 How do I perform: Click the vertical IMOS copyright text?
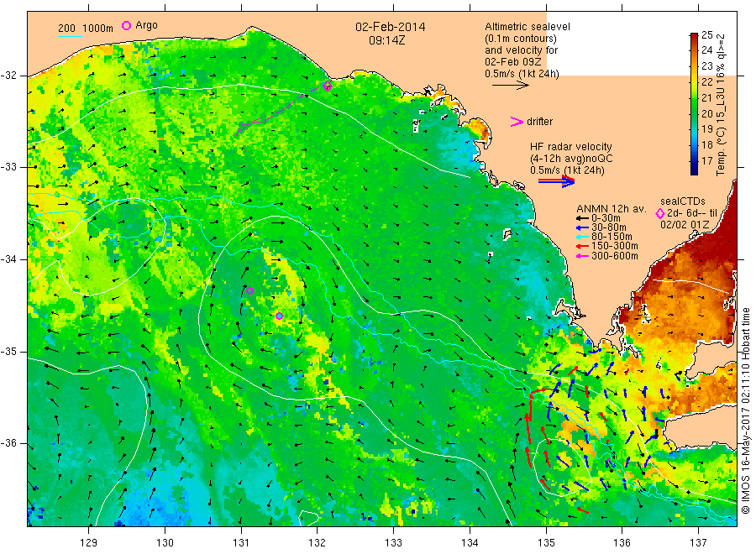tap(745, 411)
